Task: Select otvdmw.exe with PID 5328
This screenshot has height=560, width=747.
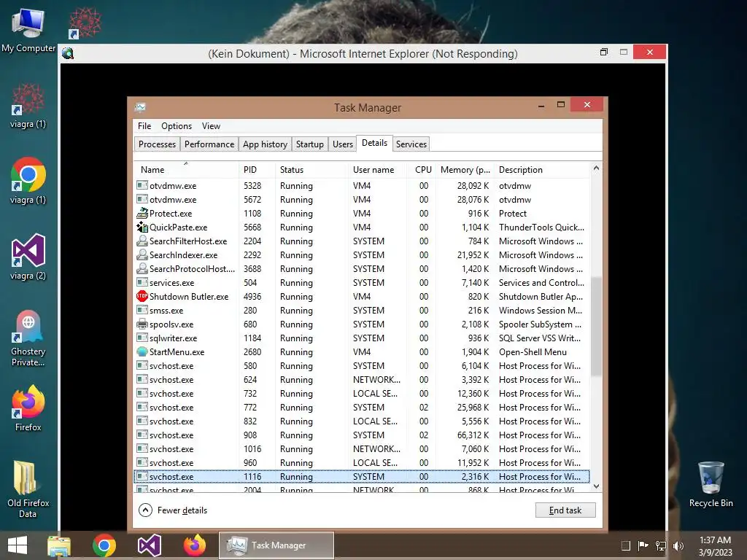Action: coord(362,186)
